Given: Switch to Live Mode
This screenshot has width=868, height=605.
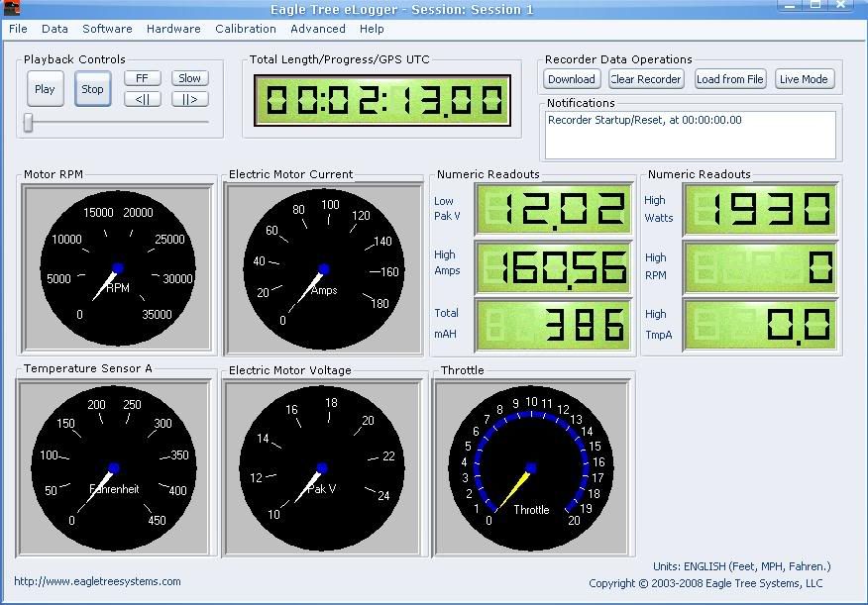Looking at the screenshot, I should [x=804, y=79].
